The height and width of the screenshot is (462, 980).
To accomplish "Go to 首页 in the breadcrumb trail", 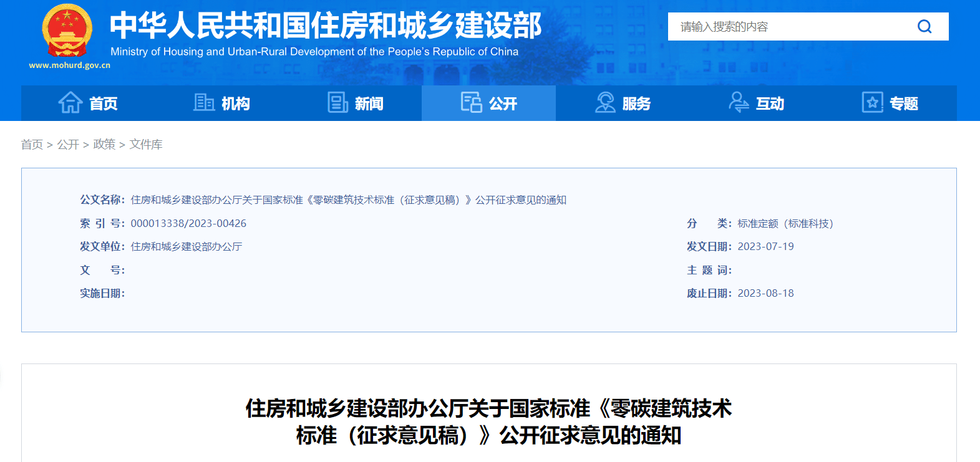I will [32, 145].
